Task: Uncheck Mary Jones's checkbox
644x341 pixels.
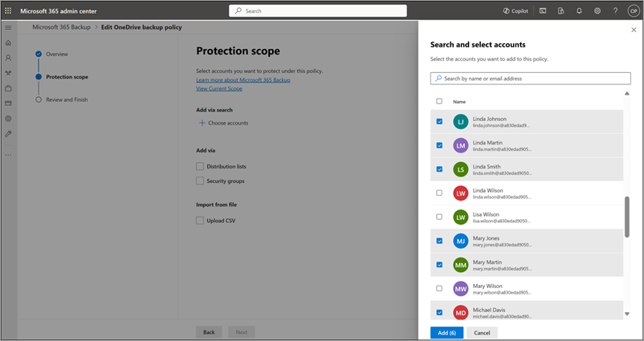Action: tap(439, 241)
